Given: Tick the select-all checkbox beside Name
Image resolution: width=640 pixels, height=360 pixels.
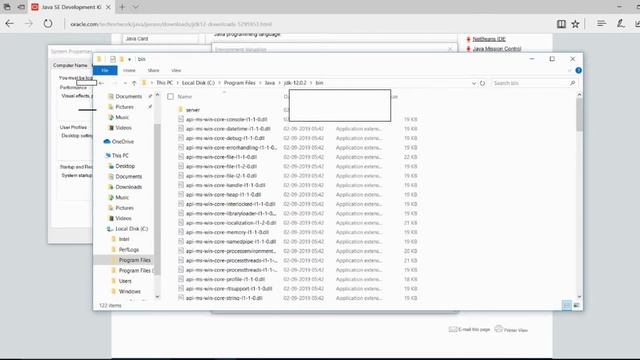Looking at the screenshot, I should (170, 96).
